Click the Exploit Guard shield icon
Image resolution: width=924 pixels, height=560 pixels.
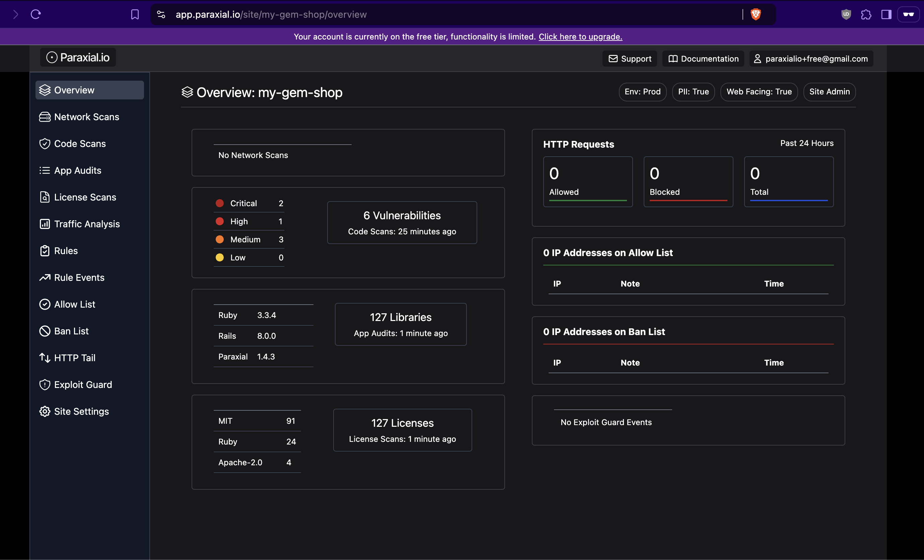coord(45,385)
